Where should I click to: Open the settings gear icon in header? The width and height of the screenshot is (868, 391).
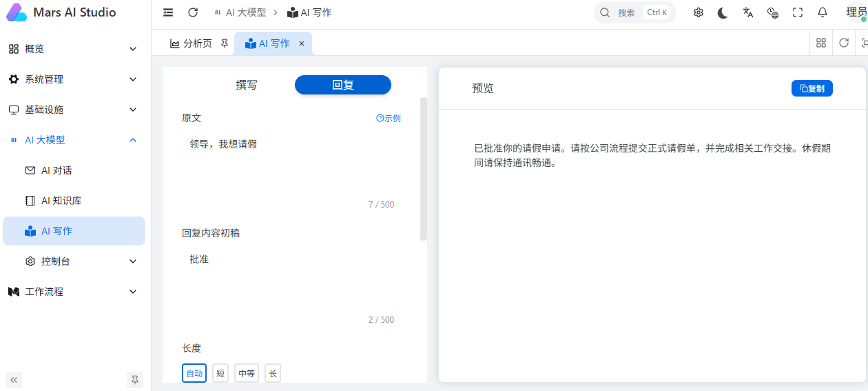(699, 12)
